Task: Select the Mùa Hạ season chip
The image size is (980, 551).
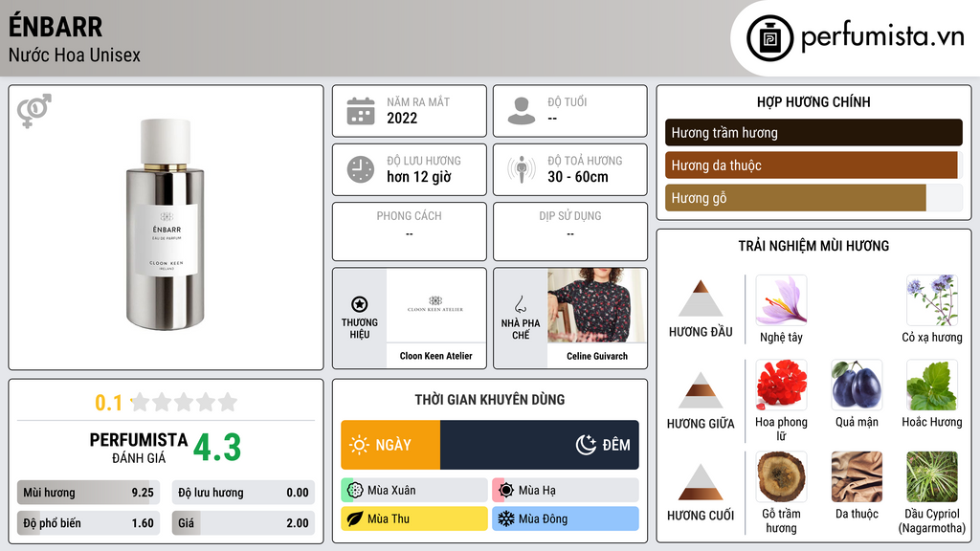Action: pos(566,491)
